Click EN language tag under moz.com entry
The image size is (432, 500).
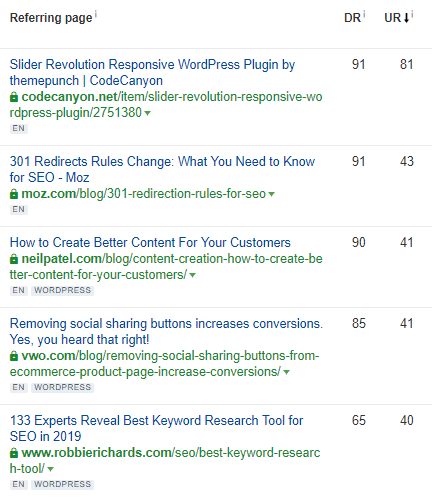(19, 209)
